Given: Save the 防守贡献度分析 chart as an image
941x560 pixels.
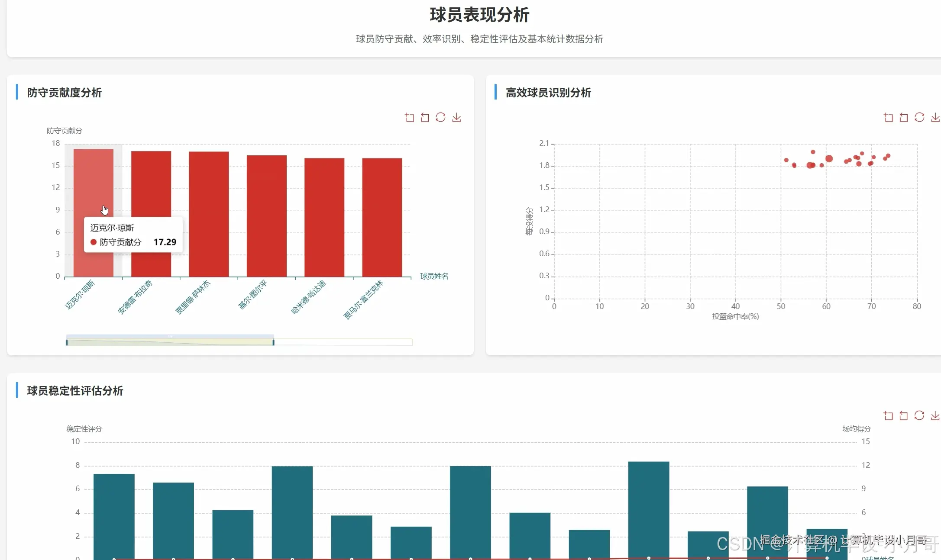Looking at the screenshot, I should coord(456,117).
